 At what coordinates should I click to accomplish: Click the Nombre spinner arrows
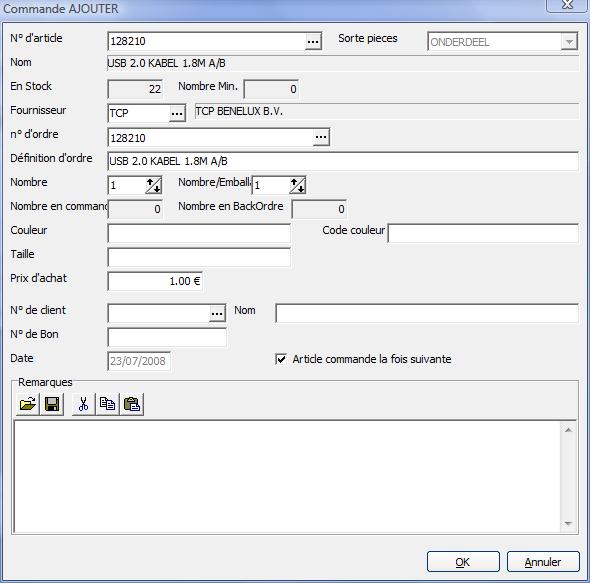tap(154, 185)
